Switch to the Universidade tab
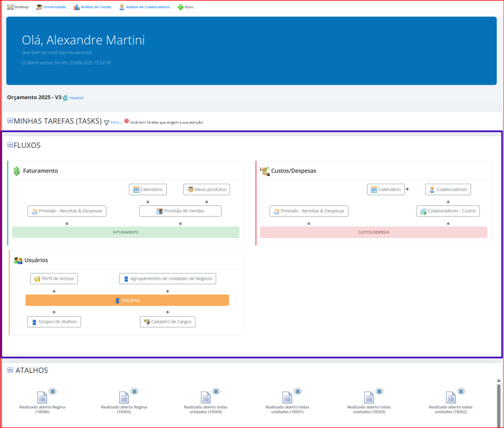 [x=51, y=7]
